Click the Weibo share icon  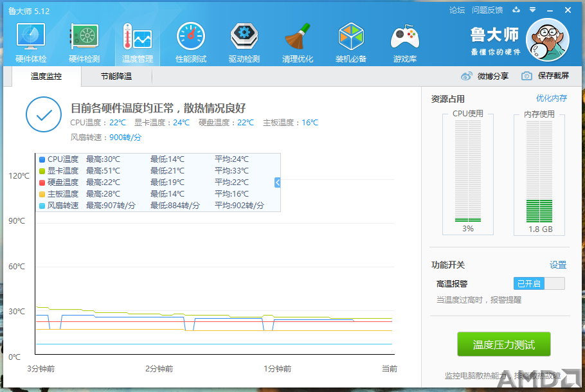pos(466,76)
